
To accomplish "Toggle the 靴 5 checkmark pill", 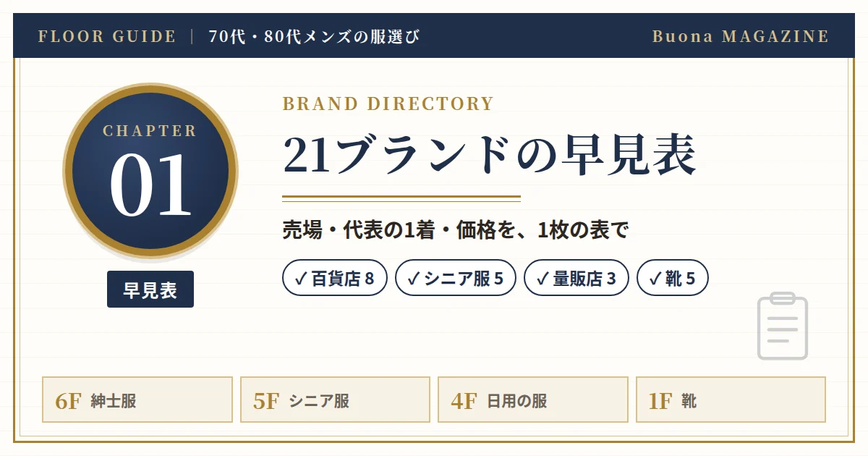I will 673,278.
